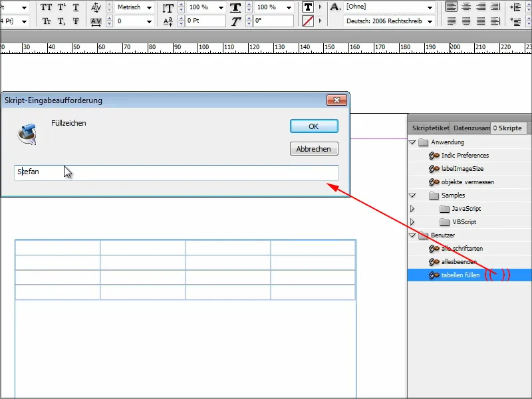Toggle All Caps (TT) formatting
This screenshot has height=399, width=532.
pyautogui.click(x=46, y=7)
